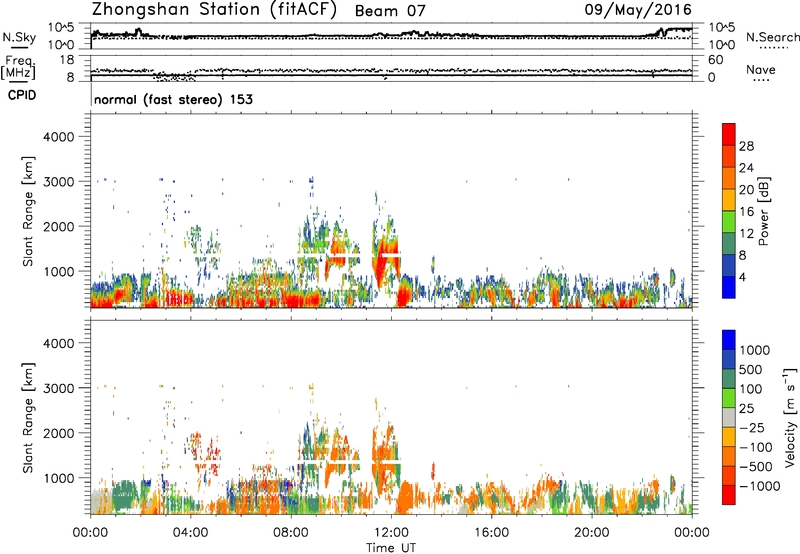800x554 pixels.
Task: Select the 4 label on power colorbar
Action: (x=743, y=278)
